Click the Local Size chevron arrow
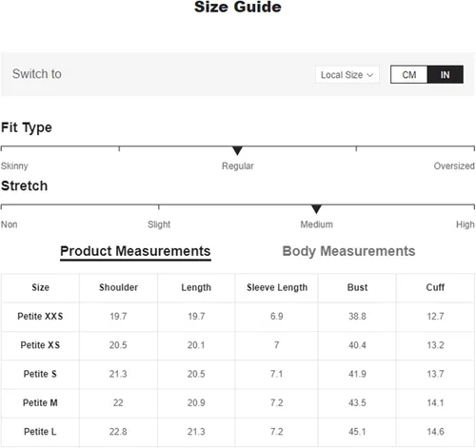 pos(369,75)
